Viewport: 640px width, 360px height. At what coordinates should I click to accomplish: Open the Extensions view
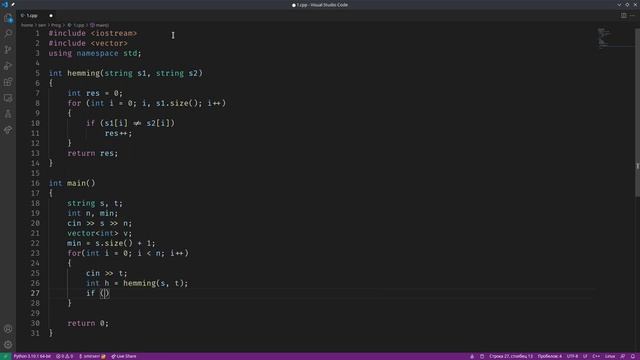(8, 82)
